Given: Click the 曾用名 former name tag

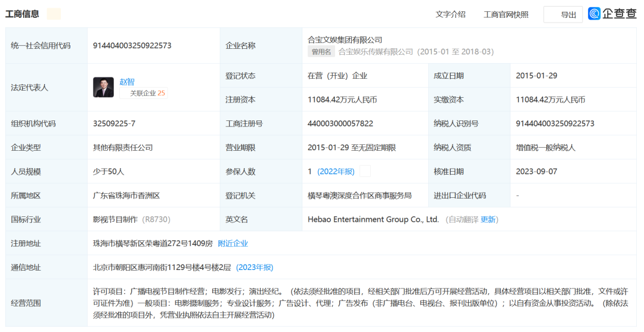Looking at the screenshot, I should (321, 52).
